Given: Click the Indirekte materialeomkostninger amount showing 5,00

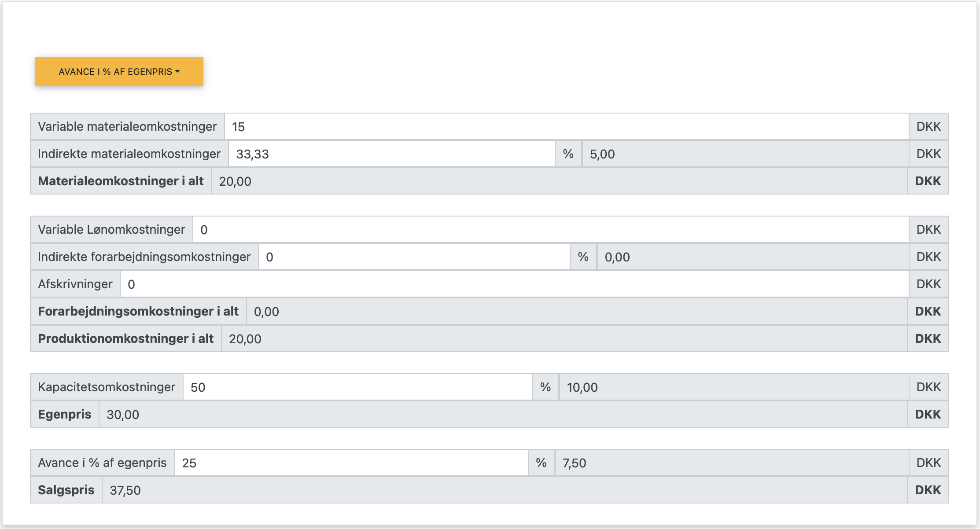Looking at the screenshot, I should click(x=745, y=154).
